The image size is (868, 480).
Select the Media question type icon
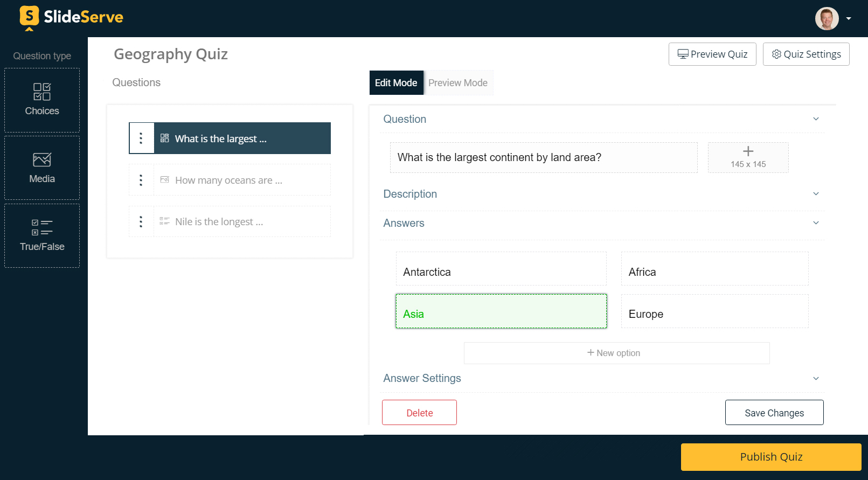click(x=42, y=160)
